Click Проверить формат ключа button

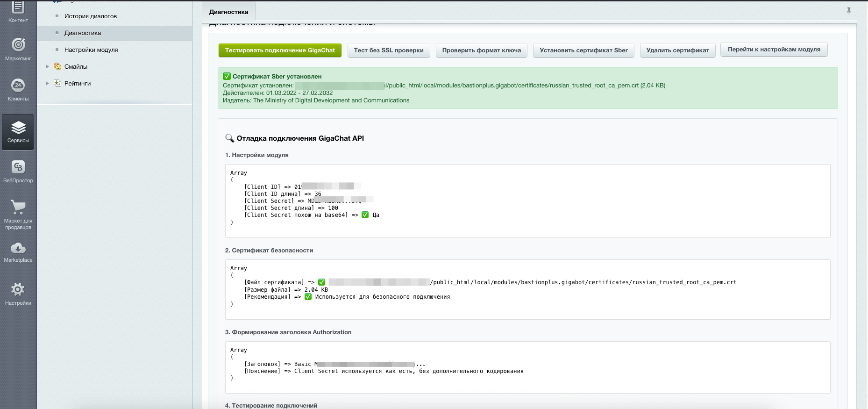click(x=482, y=50)
